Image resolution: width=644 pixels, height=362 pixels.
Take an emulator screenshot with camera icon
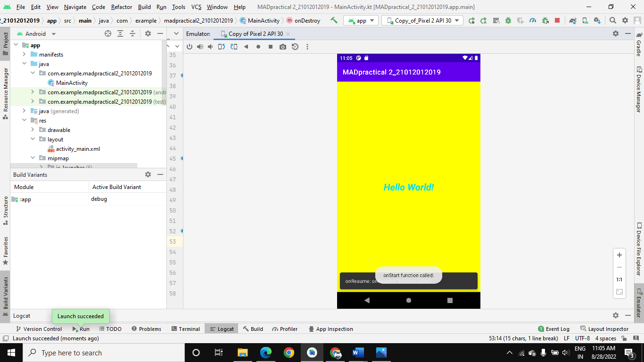[x=283, y=47]
